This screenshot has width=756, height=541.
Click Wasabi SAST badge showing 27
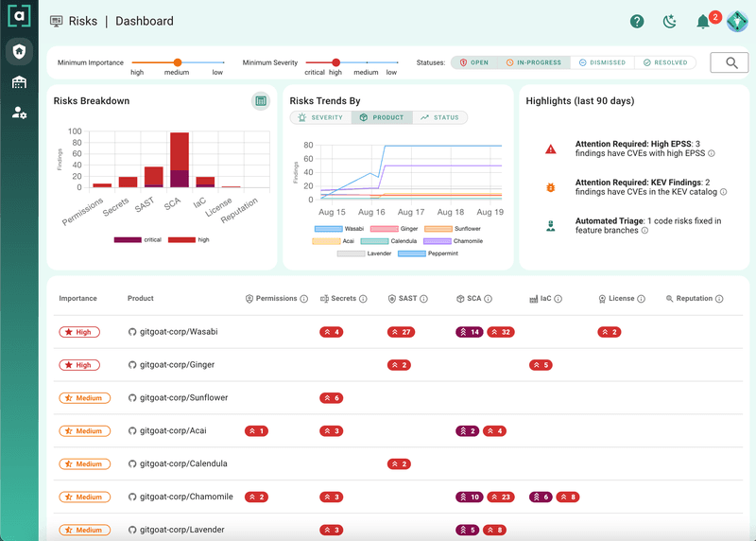(401, 332)
